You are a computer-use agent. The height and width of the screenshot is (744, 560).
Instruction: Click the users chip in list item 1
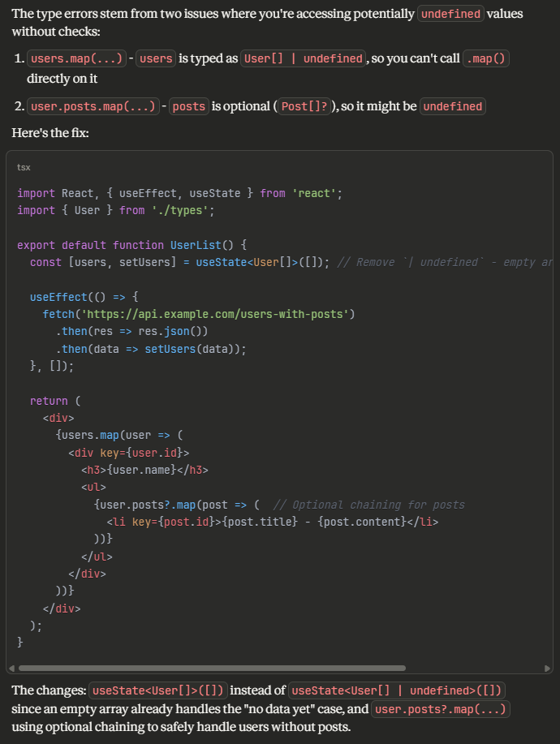click(x=156, y=58)
